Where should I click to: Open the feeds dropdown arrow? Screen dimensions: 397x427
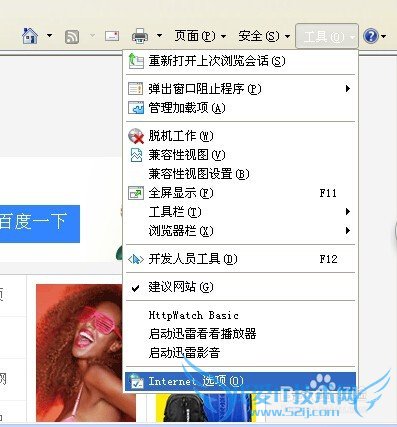click(x=92, y=35)
